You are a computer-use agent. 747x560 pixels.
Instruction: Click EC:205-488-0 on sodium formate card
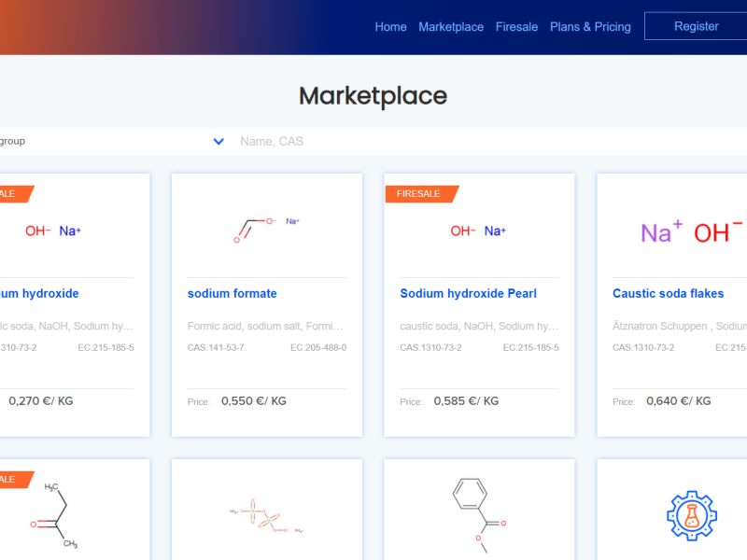(318, 347)
